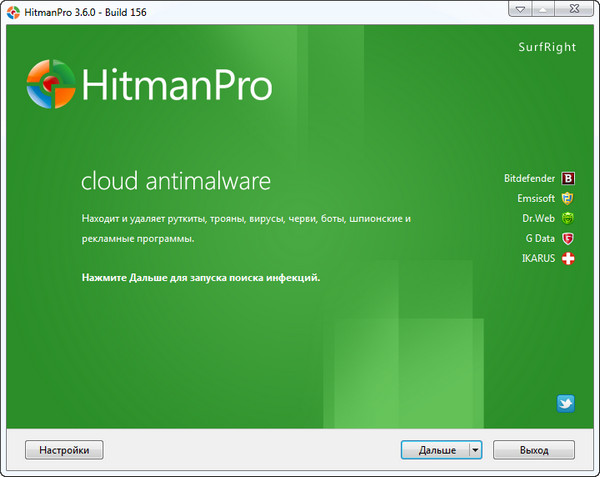
Task: Click the G Data text label
Action: point(540,238)
